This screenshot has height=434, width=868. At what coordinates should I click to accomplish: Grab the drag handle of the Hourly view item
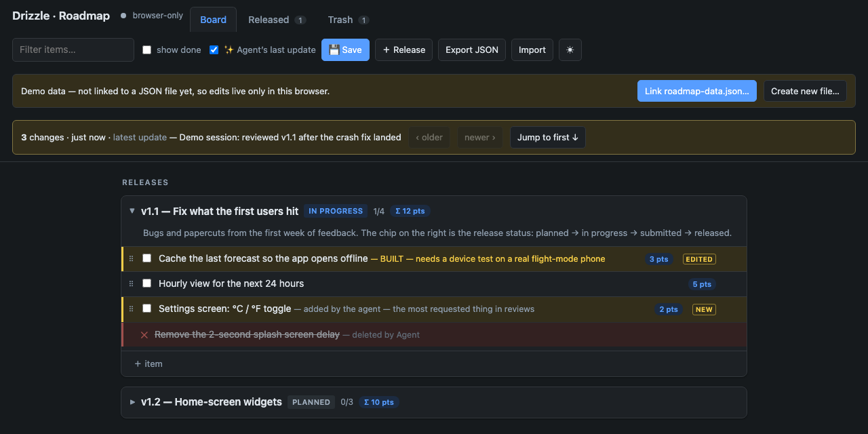coord(132,283)
